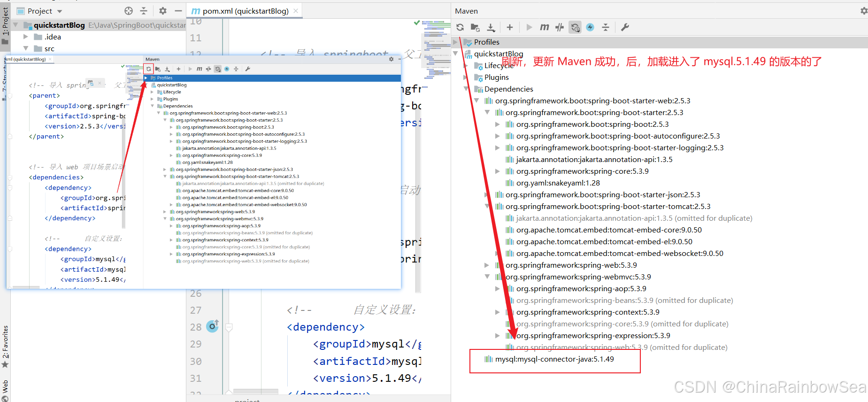Click the gutter icon on line 28

(x=213, y=326)
